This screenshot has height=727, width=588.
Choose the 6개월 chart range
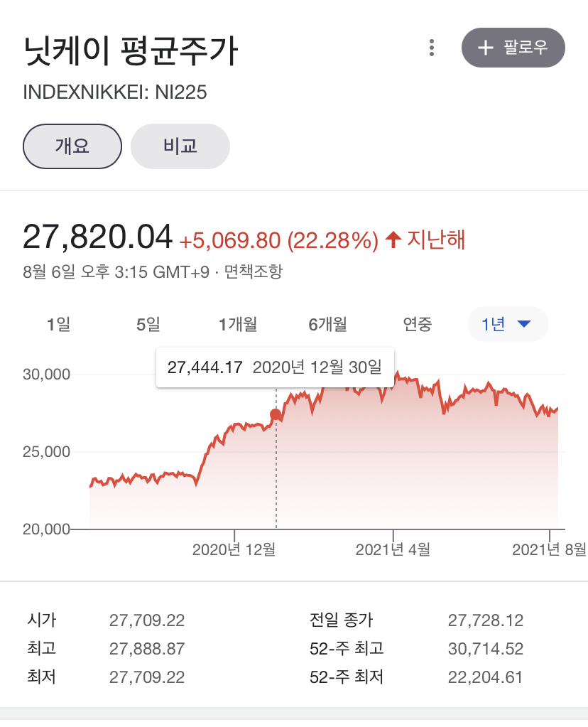(327, 325)
